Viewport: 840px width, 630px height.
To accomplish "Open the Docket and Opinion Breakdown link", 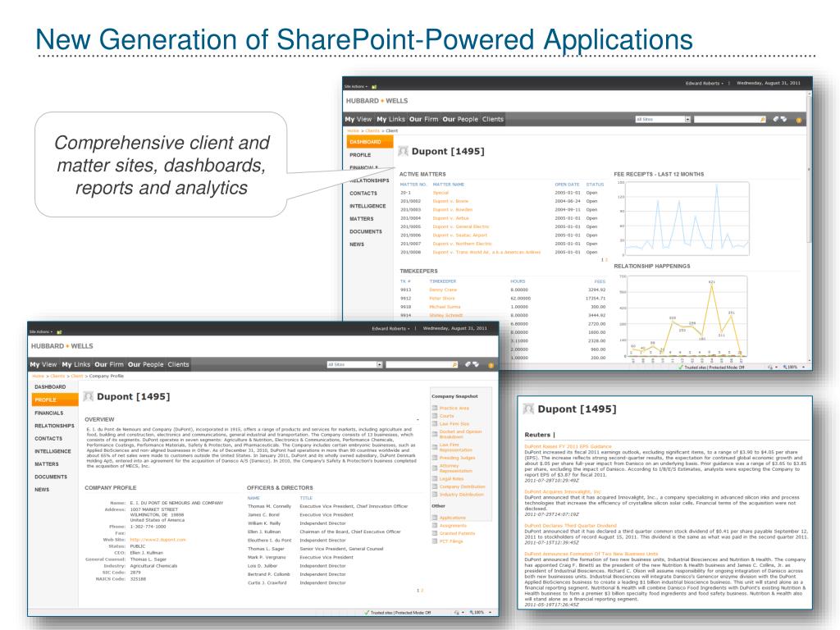I will [460, 434].
